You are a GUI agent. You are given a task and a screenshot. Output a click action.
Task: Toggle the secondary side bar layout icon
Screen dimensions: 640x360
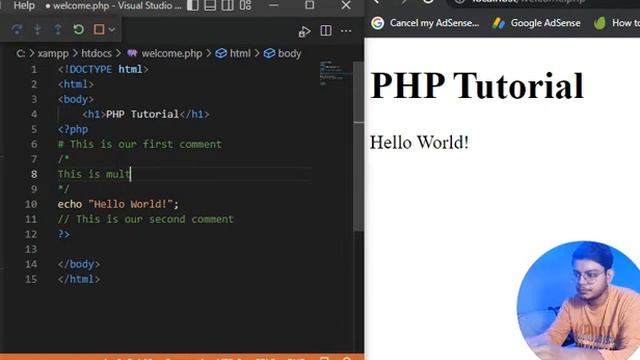227,5
